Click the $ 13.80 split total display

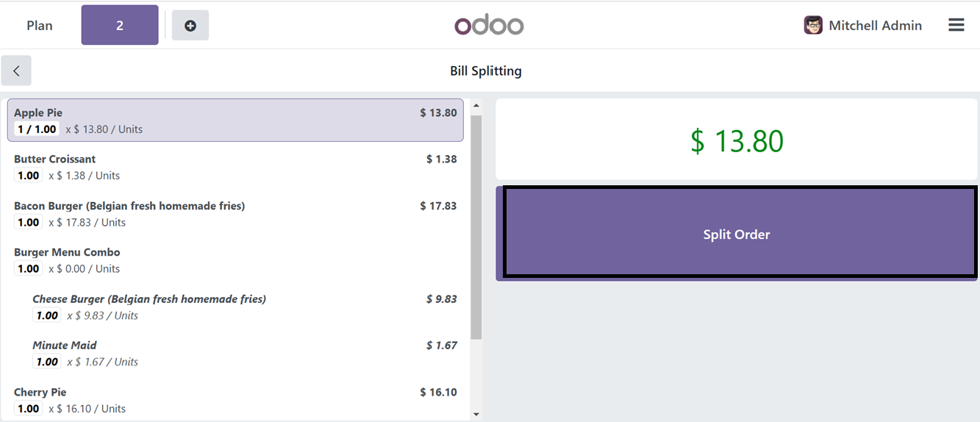737,140
